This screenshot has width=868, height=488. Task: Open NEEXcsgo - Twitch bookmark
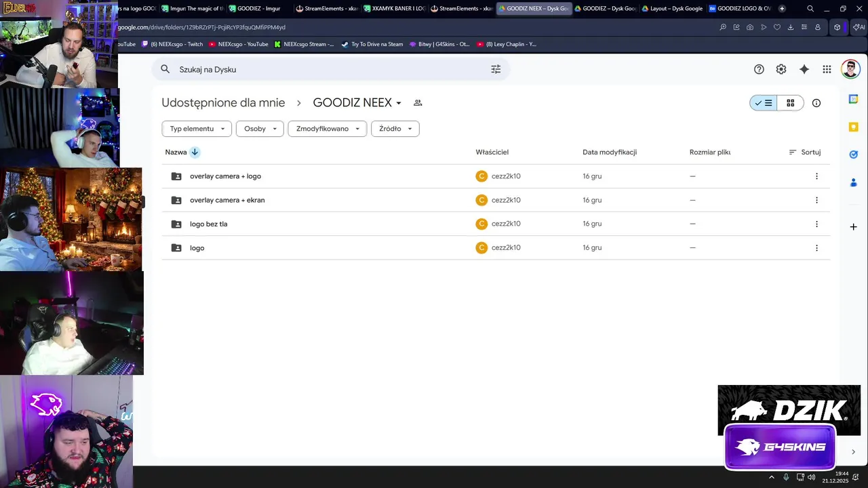tap(172, 44)
